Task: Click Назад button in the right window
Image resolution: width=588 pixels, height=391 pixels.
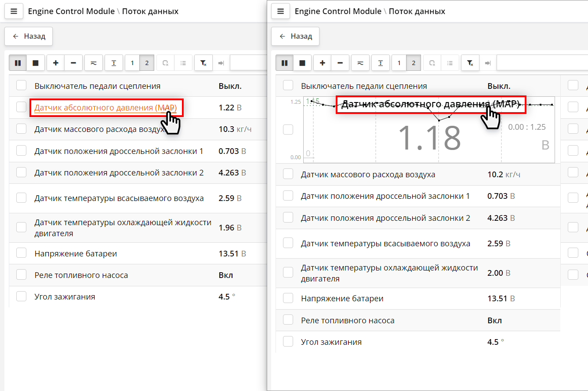Action: tap(295, 37)
